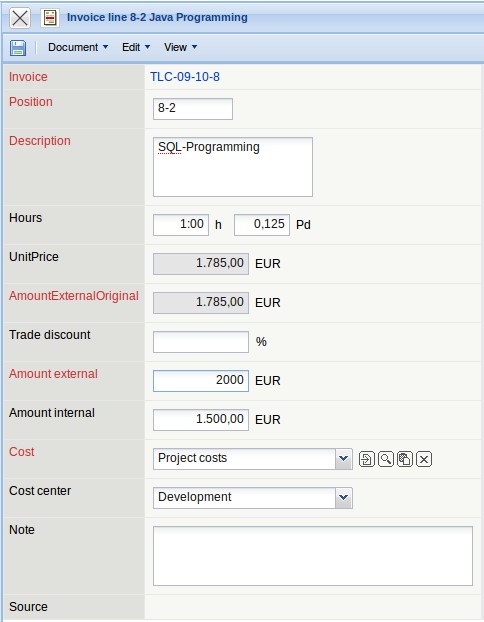
Task: Click the empty Trade discount field
Action: tap(201, 342)
